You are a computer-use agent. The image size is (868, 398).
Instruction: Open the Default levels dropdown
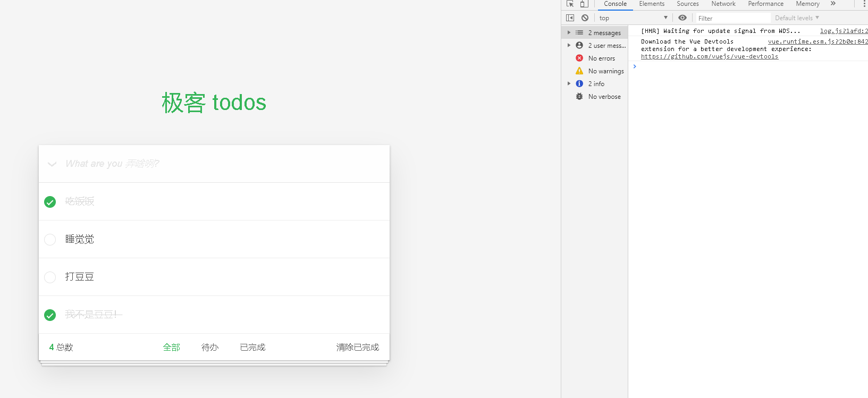pos(796,18)
